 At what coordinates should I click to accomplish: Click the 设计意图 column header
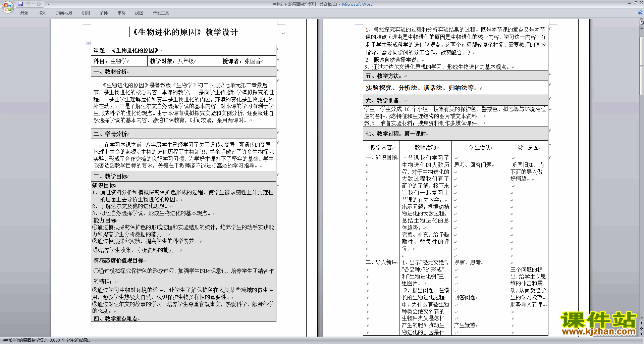pyautogui.click(x=528, y=147)
